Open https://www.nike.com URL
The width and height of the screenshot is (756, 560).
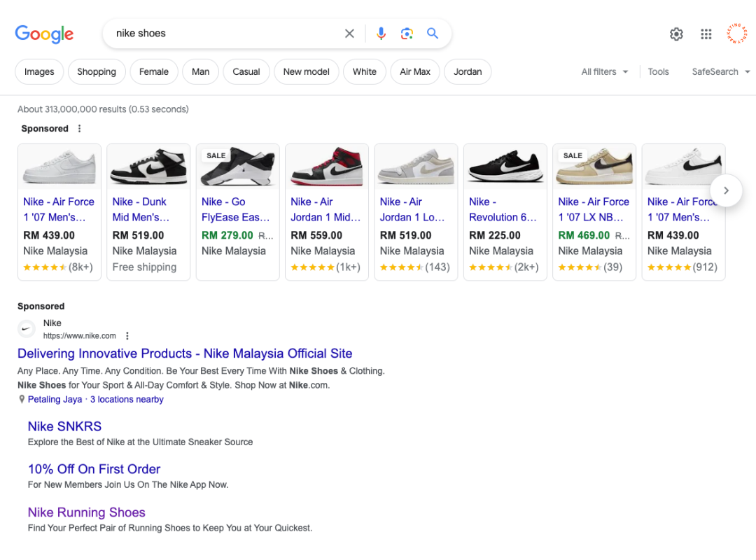point(80,336)
